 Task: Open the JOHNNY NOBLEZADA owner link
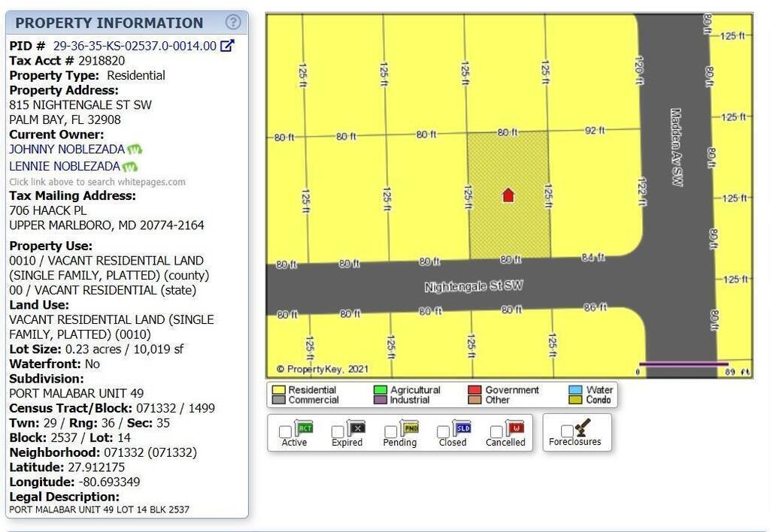pyautogui.click(x=67, y=150)
